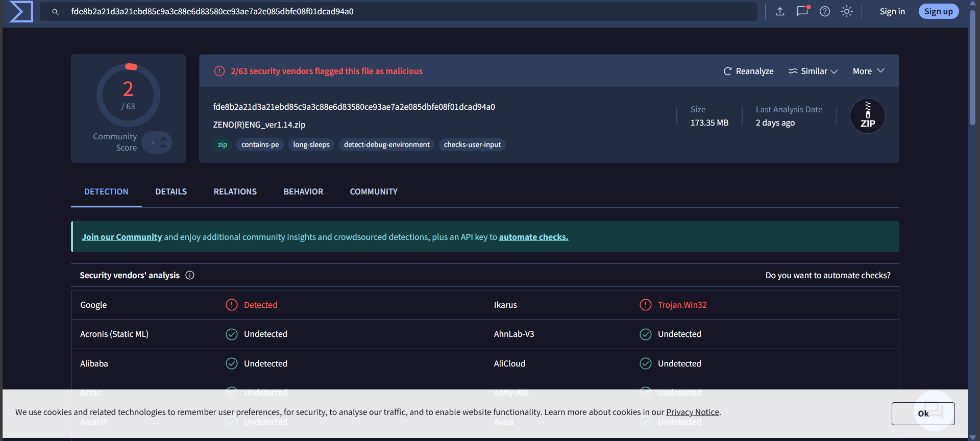Screen dimensions: 980x441
Task: Toggle the light theme sun icon
Action: click(847, 11)
